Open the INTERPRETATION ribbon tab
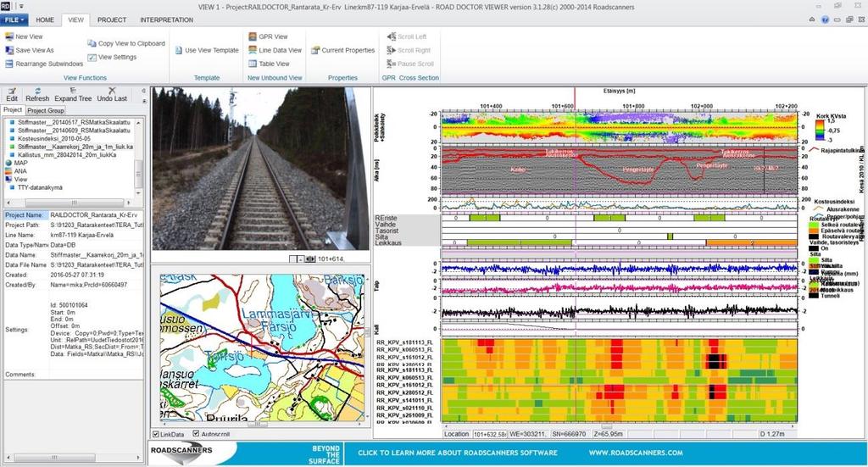Viewport: 868px width, 467px height. point(167,20)
